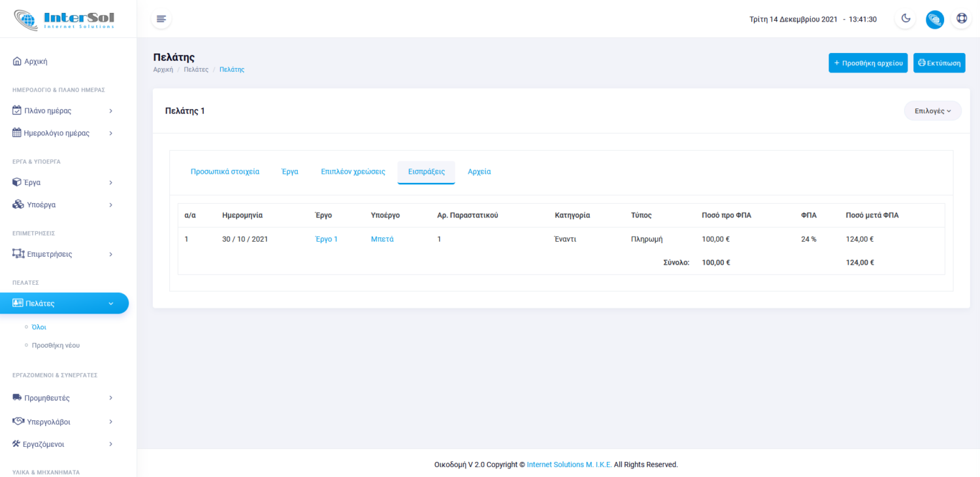This screenshot has width=980, height=477.
Task: Switch to the Αρχεία tab
Action: click(479, 172)
